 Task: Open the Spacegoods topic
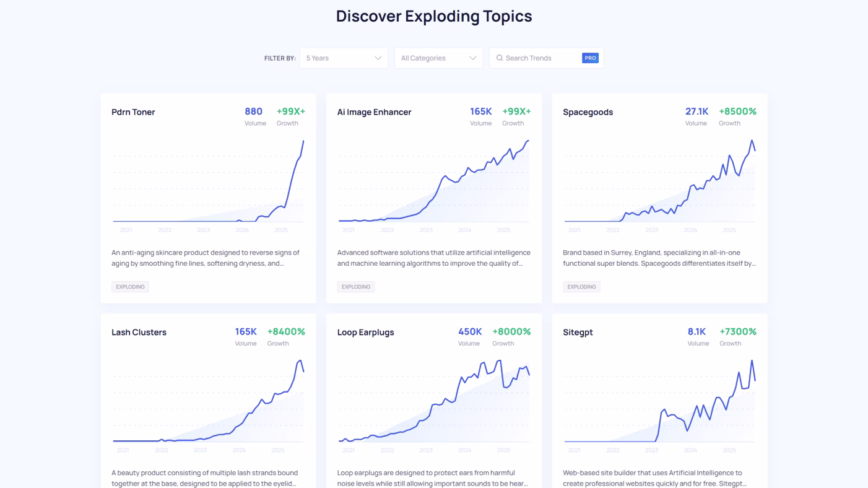(x=588, y=112)
